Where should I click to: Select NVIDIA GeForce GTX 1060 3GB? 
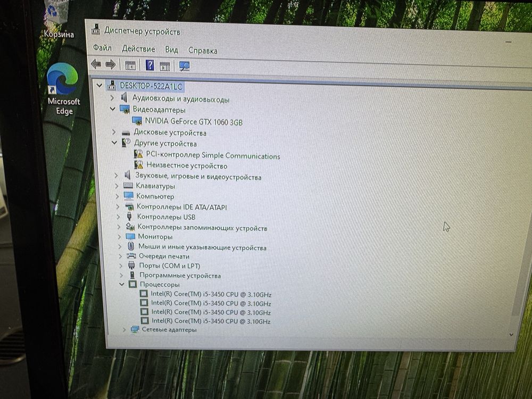pyautogui.click(x=194, y=121)
